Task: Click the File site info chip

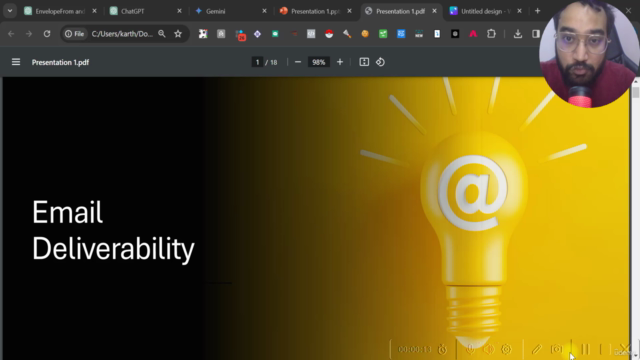Action: coord(74,34)
